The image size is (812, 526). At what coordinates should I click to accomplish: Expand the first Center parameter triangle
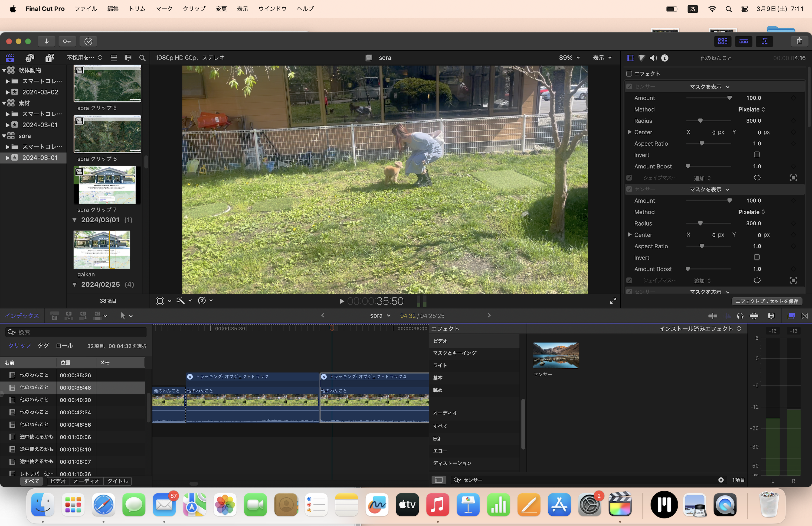coord(630,132)
